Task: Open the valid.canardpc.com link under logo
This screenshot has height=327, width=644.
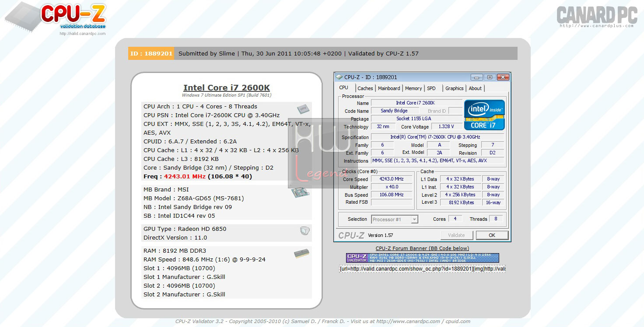Action: click(83, 34)
